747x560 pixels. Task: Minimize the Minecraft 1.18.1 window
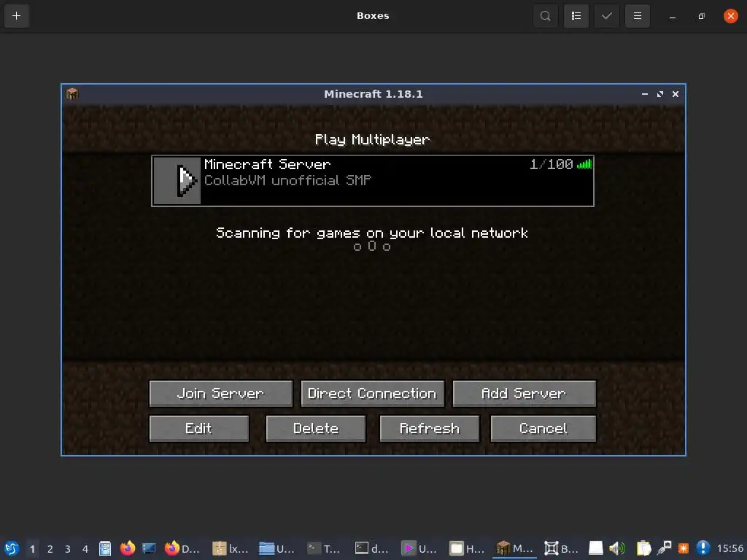(x=645, y=94)
